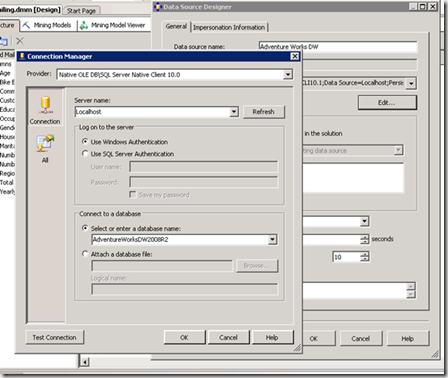Open the Mining Model Viewer tab
This screenshot has height=378, width=448.
[x=114, y=25]
